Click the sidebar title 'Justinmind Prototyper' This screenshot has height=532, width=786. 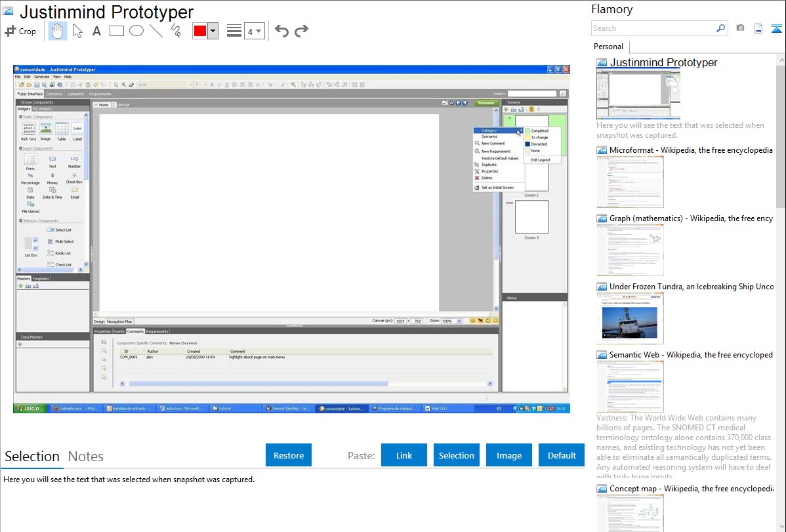[x=664, y=63]
